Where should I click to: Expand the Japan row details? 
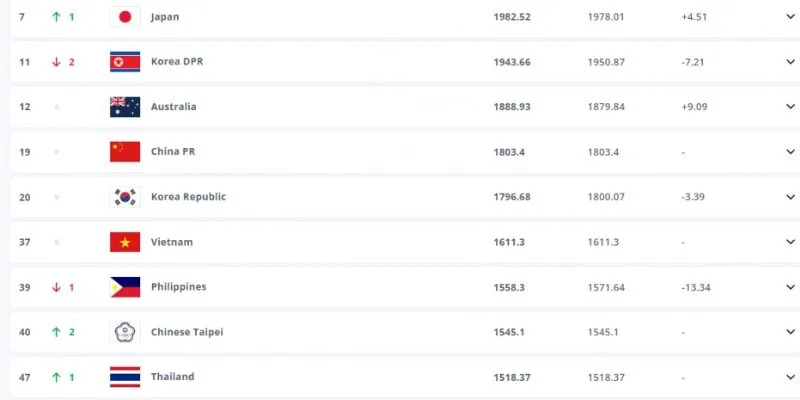click(x=790, y=17)
